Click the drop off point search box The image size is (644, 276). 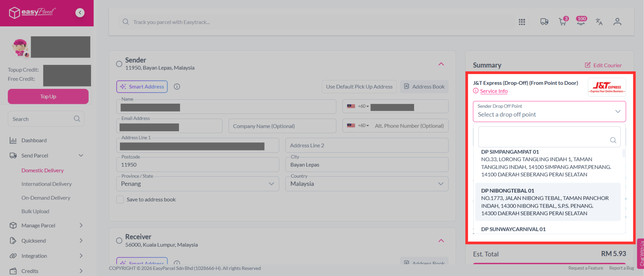pos(549,137)
